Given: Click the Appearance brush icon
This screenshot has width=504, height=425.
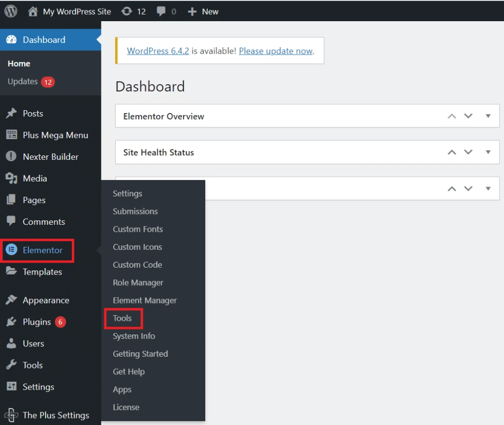Looking at the screenshot, I should [11, 300].
